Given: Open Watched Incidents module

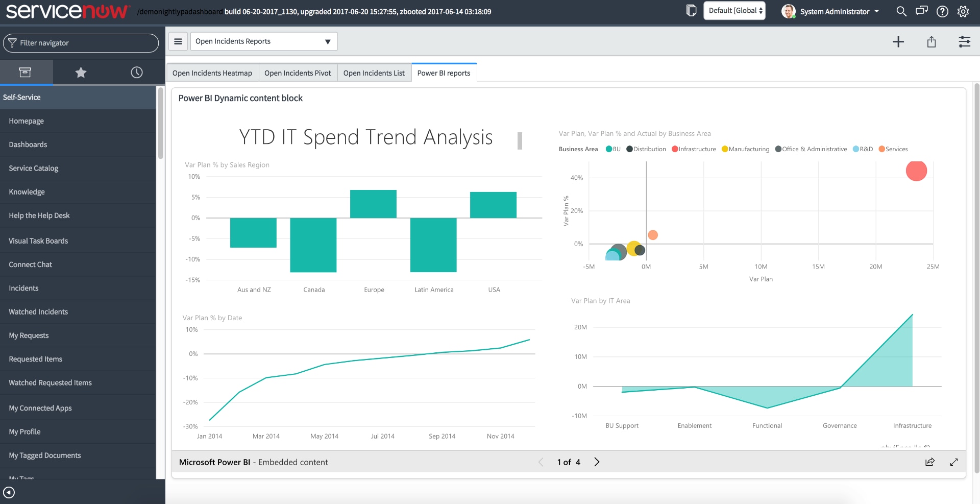Looking at the screenshot, I should 78,312.
